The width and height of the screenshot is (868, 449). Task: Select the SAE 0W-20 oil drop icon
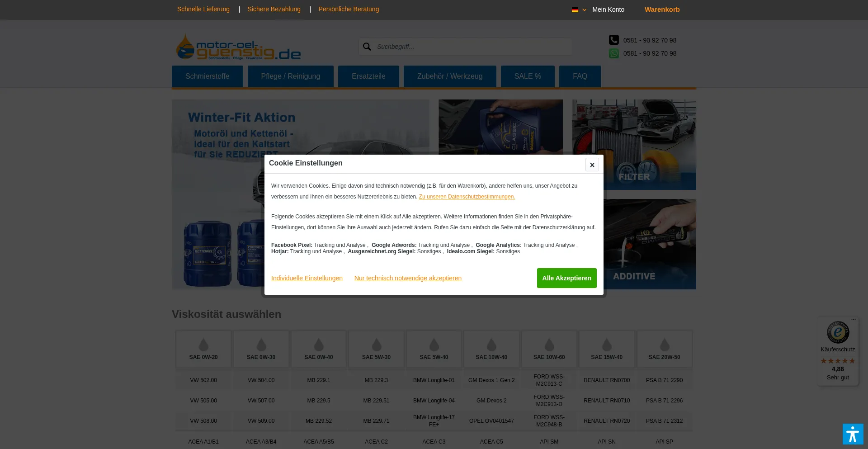[203, 345]
